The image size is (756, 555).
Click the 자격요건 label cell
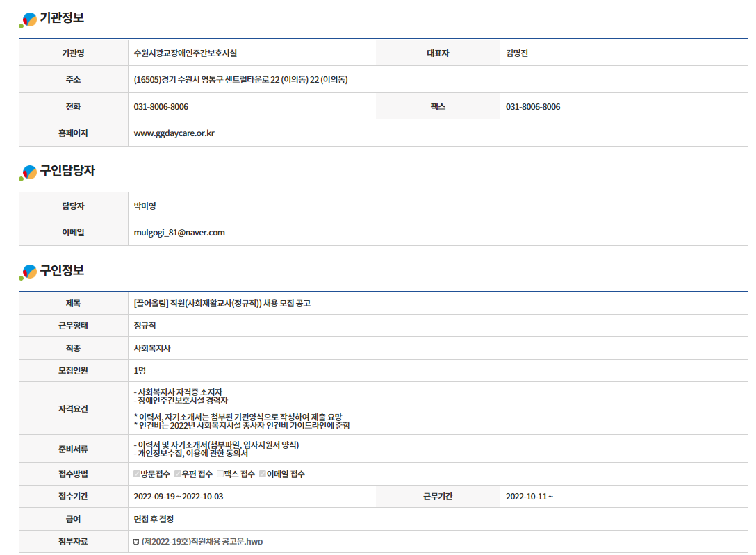(73, 408)
